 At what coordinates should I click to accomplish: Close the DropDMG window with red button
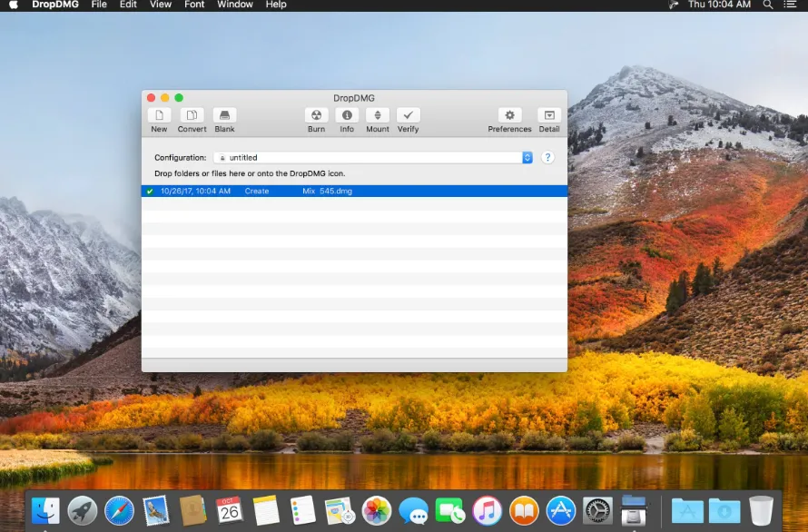151,97
